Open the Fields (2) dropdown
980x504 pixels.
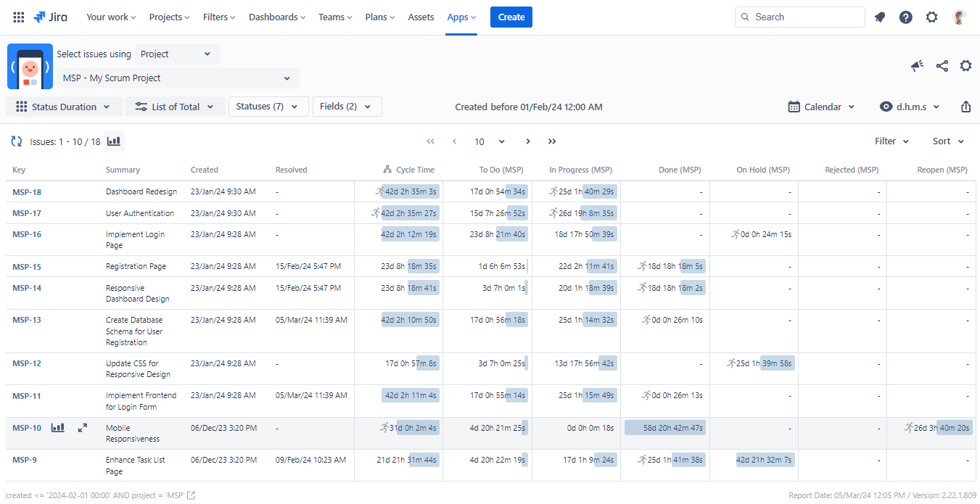(x=348, y=106)
